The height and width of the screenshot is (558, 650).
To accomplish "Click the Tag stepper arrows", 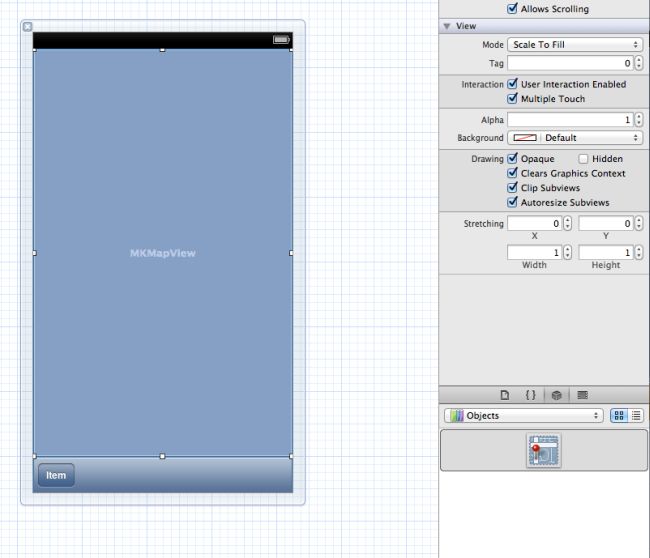I will pos(639,63).
